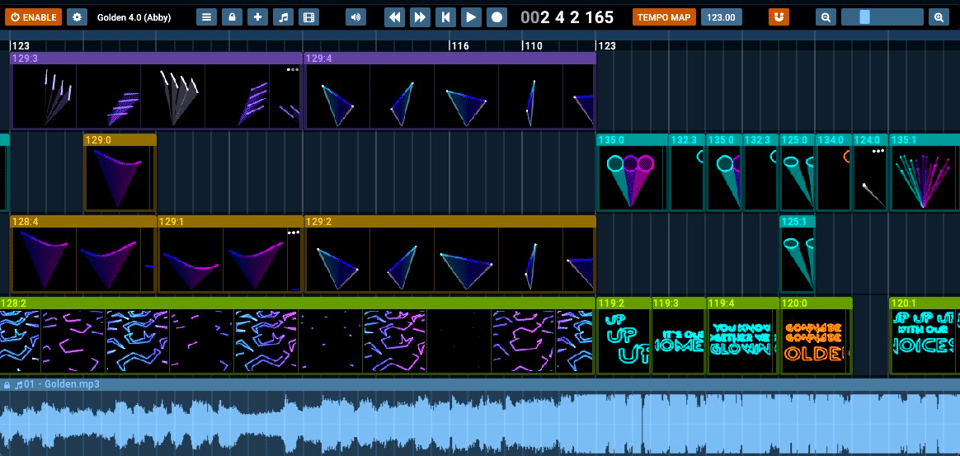Screen dimensions: 960x456
Task: Select the orange clip 129:0
Action: coord(120,173)
